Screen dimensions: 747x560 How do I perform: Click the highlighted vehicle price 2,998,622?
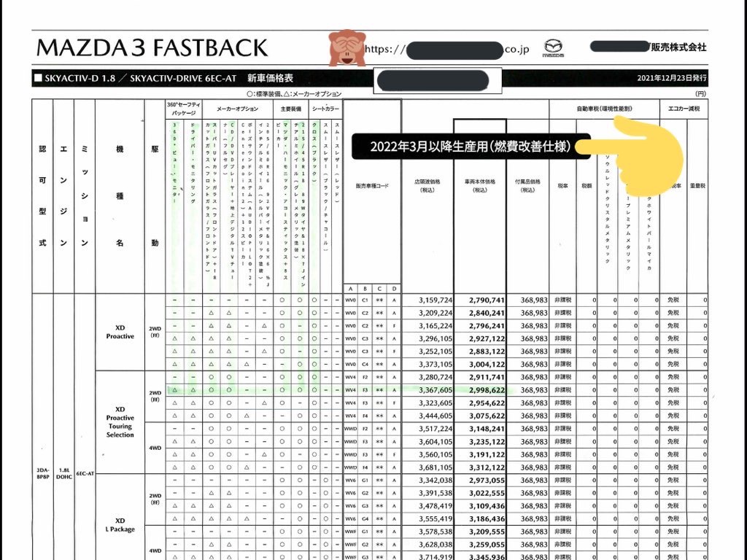[x=487, y=390]
